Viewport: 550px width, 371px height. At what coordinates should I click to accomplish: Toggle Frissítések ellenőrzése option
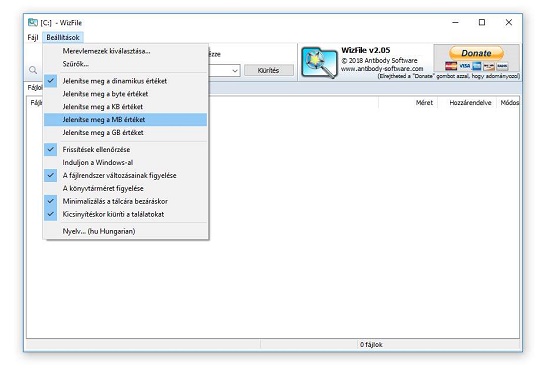(x=126, y=149)
